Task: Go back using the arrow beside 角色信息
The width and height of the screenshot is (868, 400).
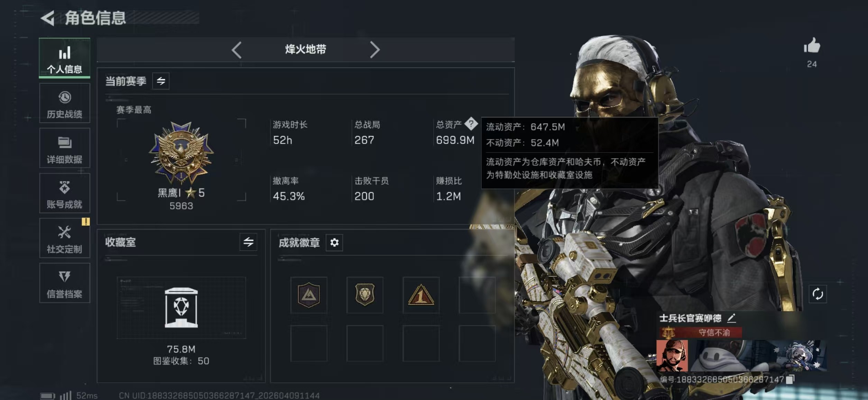Action: (48, 18)
